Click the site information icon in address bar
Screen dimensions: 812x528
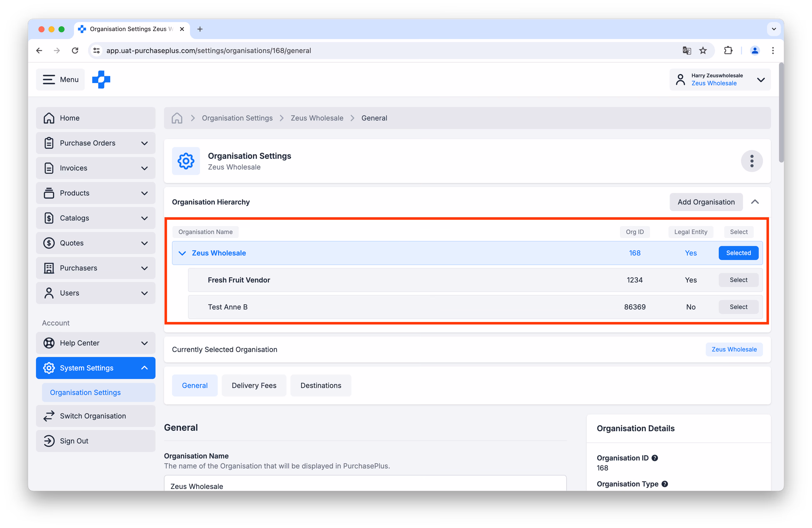[97, 51]
